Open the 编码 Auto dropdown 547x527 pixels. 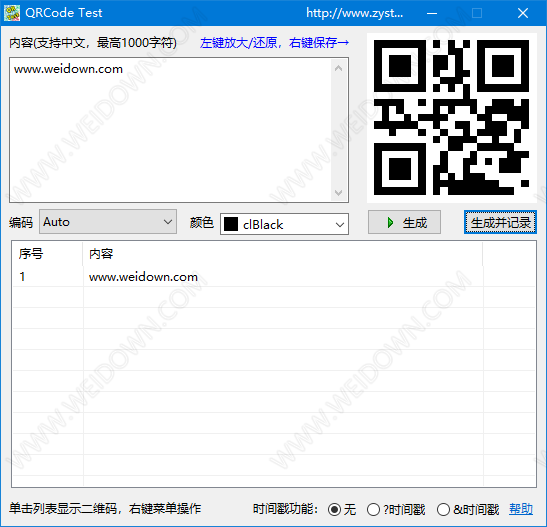pyautogui.click(x=108, y=222)
